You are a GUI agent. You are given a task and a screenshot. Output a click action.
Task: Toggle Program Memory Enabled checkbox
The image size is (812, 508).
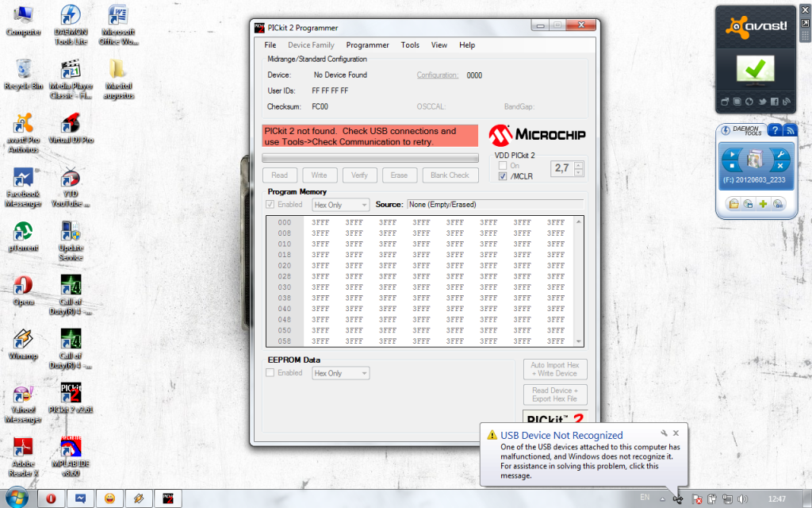(x=270, y=204)
